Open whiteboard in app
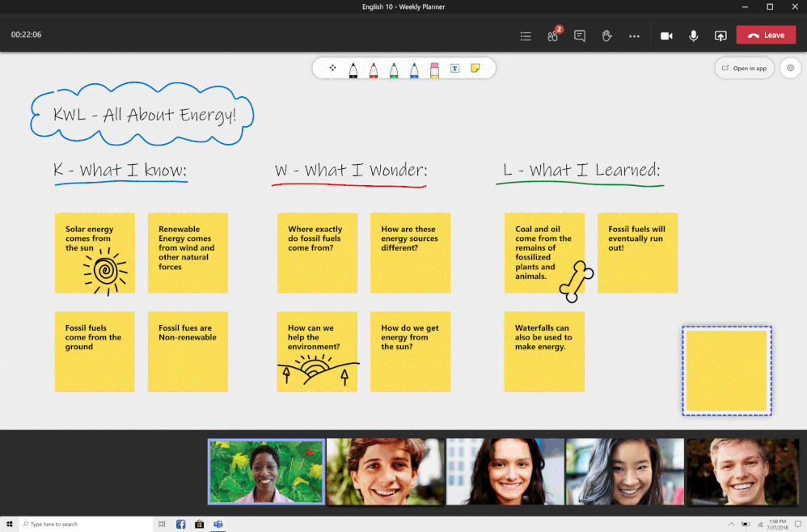Screen dimensions: 807x532 (x=744, y=68)
